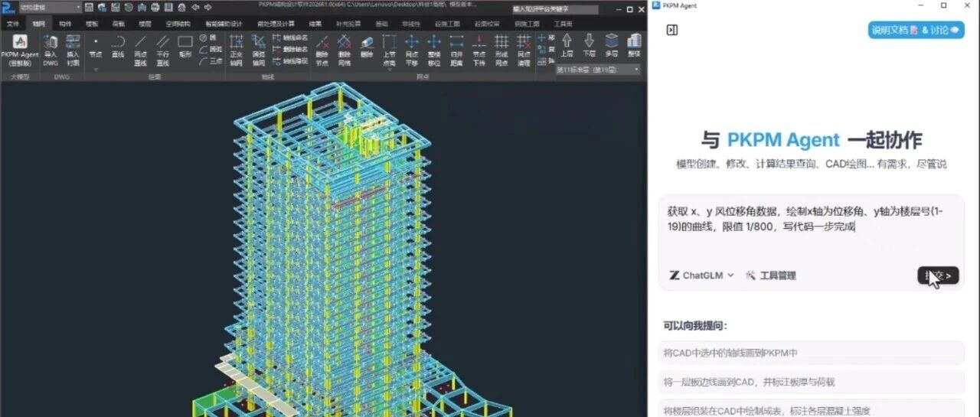Click the 轴线隐现 axis visibility tool
Screen dimensions: 980x417
pos(290,60)
